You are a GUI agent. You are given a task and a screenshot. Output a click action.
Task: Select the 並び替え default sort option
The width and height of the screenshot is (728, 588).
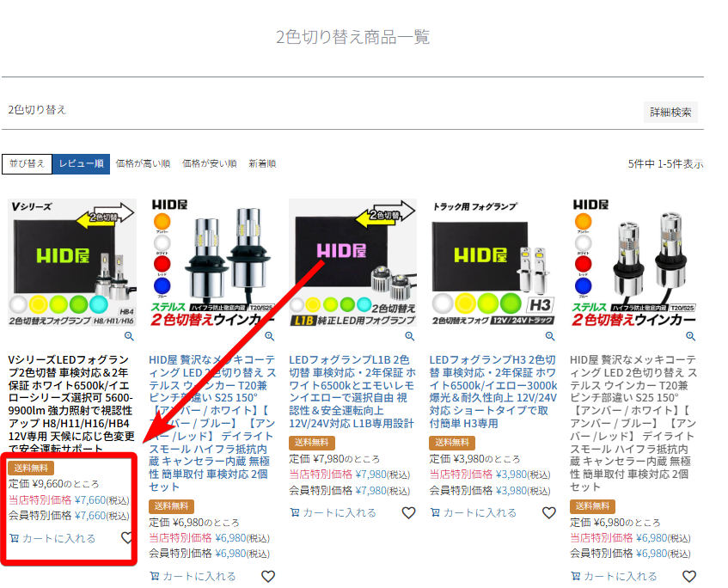tap(27, 163)
